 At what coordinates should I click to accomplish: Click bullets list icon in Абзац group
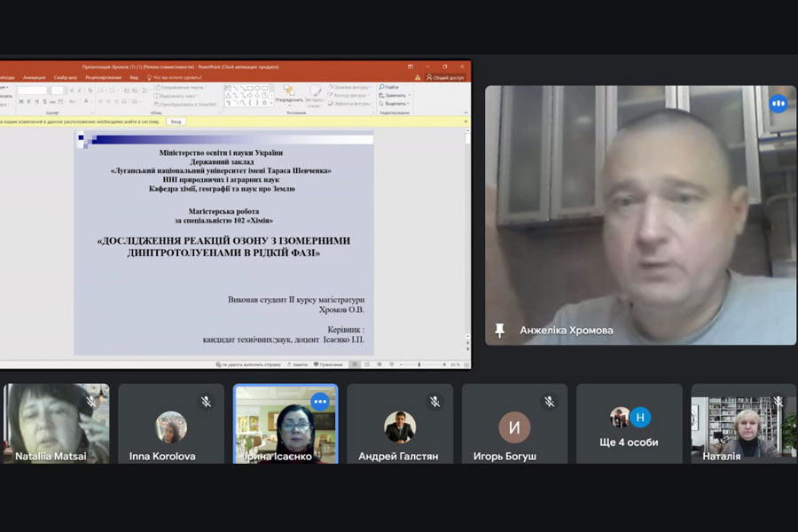click(101, 90)
